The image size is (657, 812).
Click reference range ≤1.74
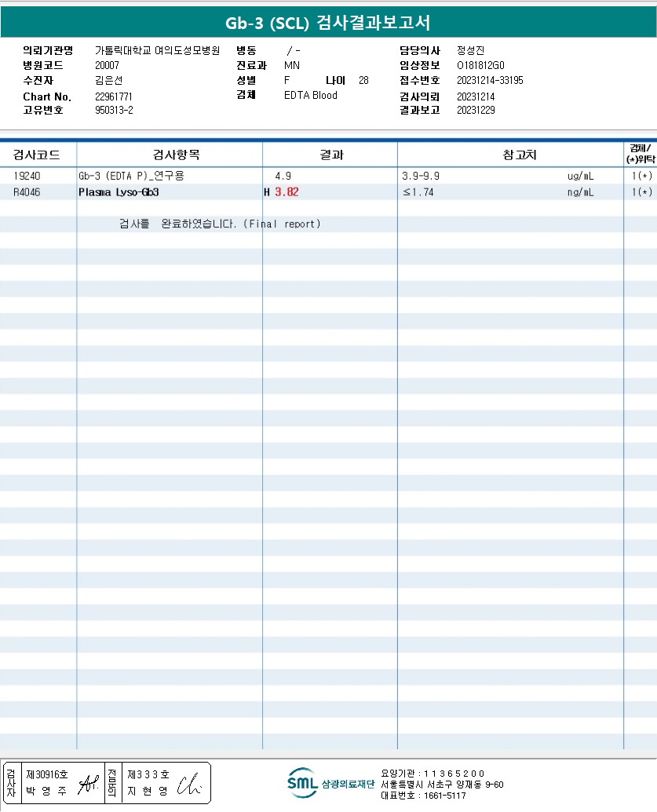click(x=418, y=192)
